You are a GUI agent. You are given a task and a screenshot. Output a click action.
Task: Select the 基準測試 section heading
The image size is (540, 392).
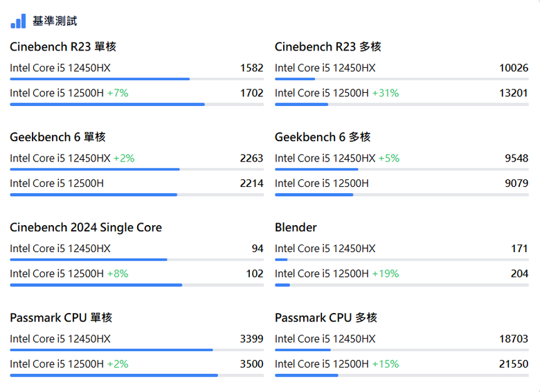(x=55, y=21)
